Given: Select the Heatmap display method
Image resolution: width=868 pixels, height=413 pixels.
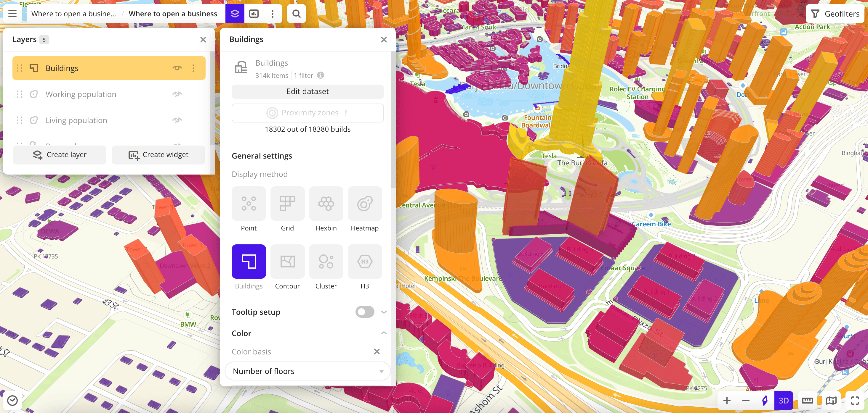Looking at the screenshot, I should (365, 204).
